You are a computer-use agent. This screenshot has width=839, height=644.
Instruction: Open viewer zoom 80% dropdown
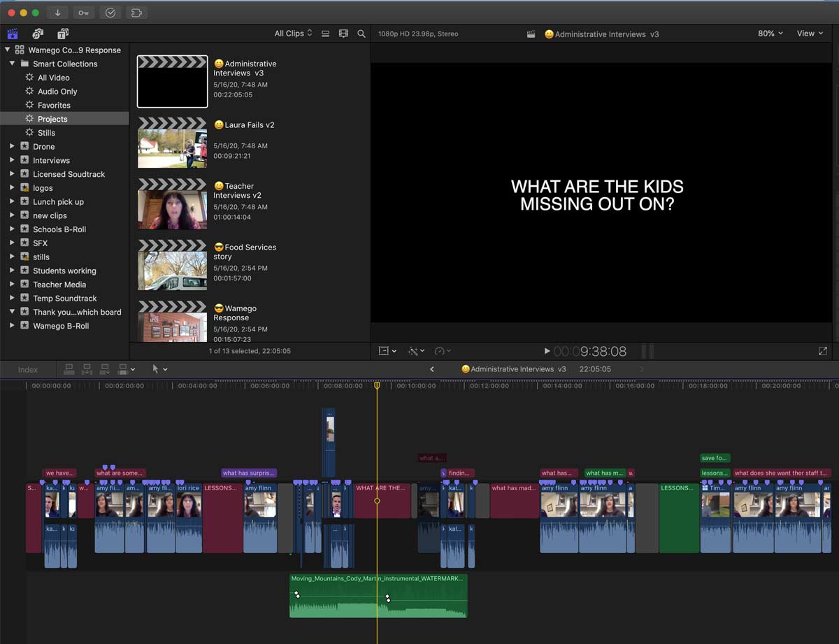click(770, 34)
